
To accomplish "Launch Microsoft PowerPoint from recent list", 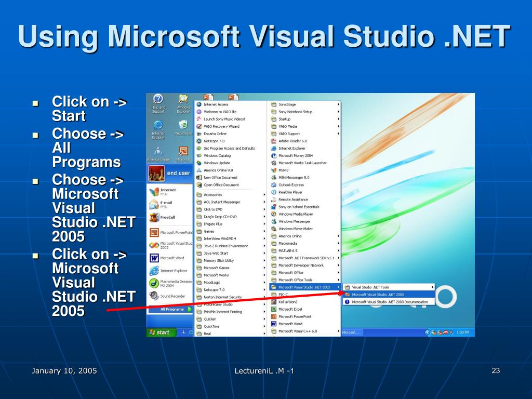I will tap(170, 232).
